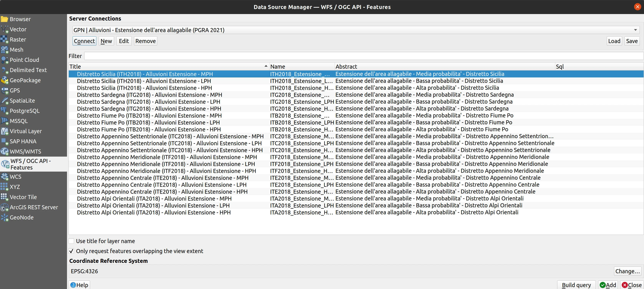
Task: Click the Help question mark icon
Action: [x=73, y=285]
